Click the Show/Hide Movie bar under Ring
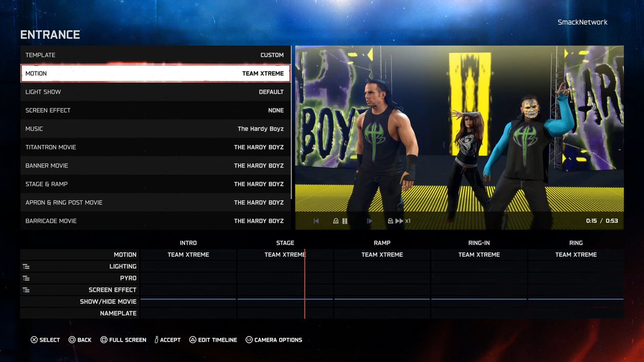Viewport: 644px width, 362px height. click(x=576, y=299)
